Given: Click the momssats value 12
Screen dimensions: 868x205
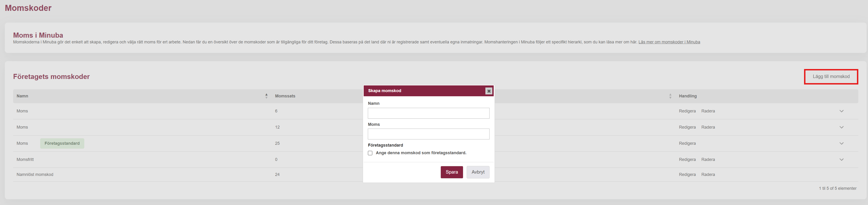Looking at the screenshot, I should 277,127.
